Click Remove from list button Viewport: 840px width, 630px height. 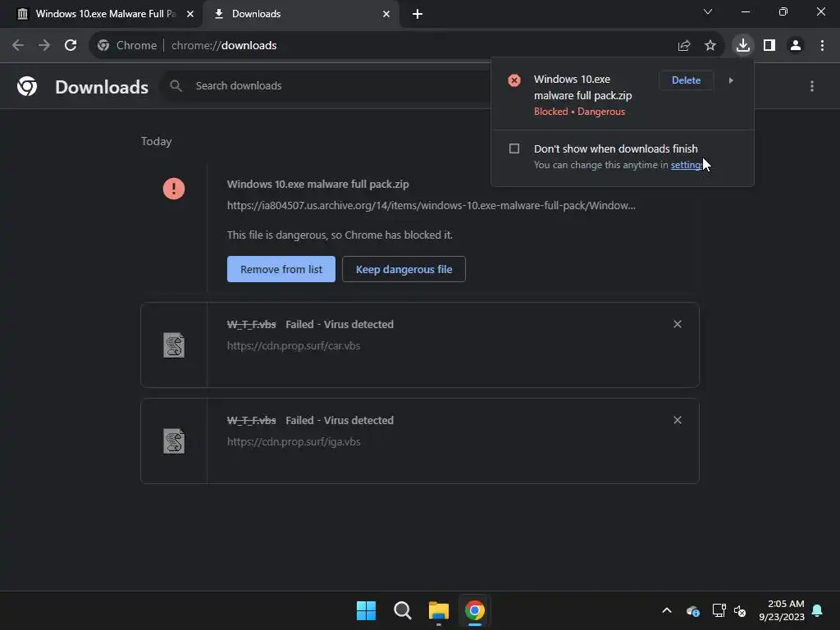281,269
